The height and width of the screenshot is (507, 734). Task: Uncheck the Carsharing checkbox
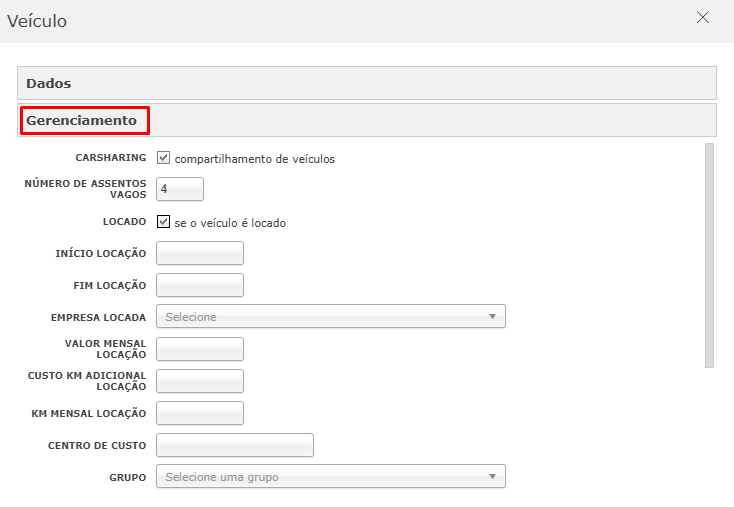(x=164, y=158)
